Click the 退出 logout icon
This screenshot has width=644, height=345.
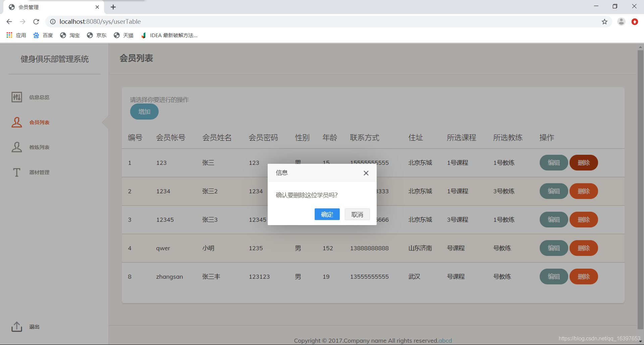17,327
